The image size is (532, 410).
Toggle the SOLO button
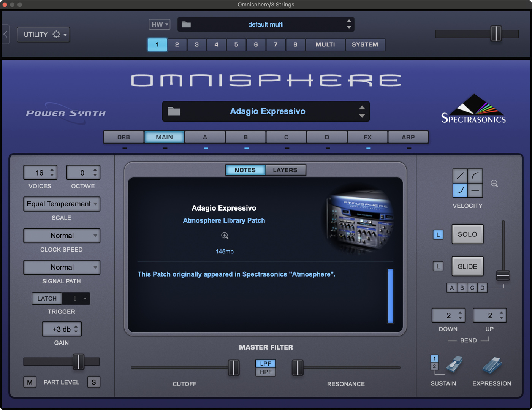click(x=467, y=234)
